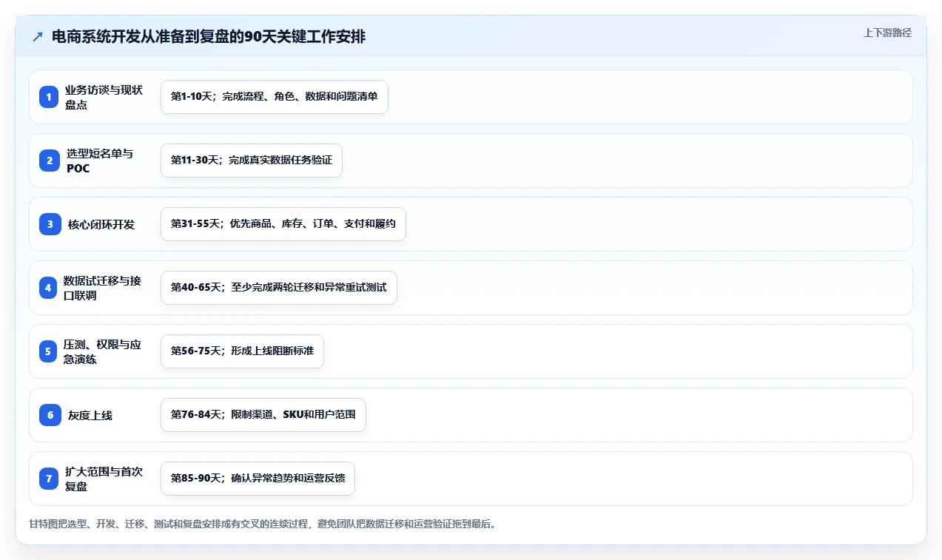Click the footnote starting with 甘特图把选型

(263, 524)
